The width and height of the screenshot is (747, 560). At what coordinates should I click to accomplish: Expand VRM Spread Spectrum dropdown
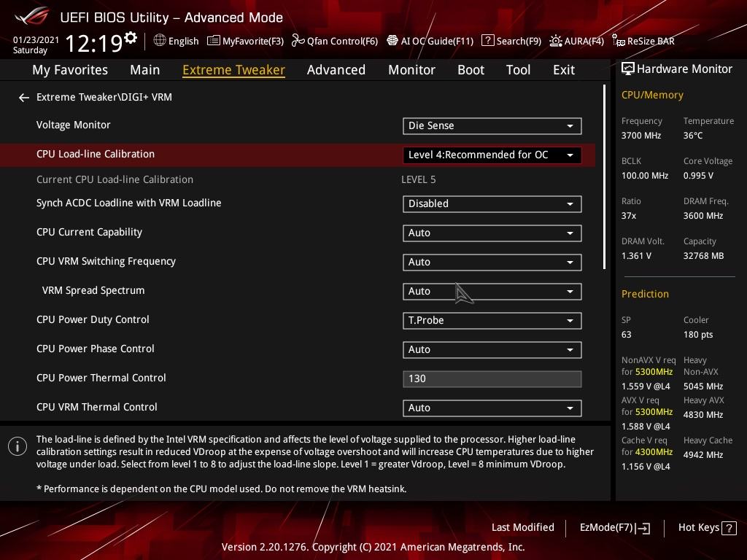[x=492, y=292]
